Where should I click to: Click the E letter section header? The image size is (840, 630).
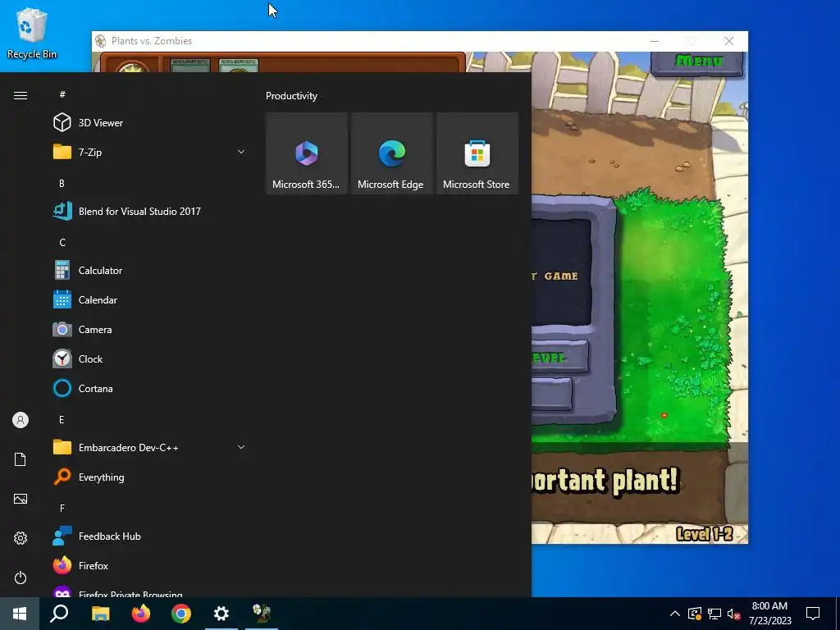tap(62, 419)
